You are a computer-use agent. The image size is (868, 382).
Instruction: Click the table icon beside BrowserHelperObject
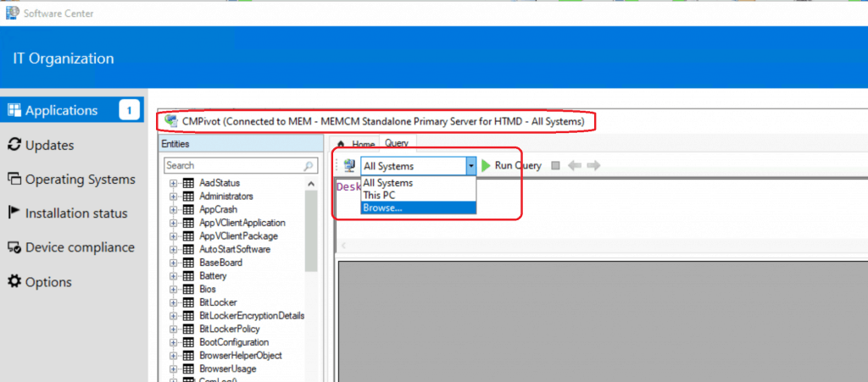click(x=188, y=356)
